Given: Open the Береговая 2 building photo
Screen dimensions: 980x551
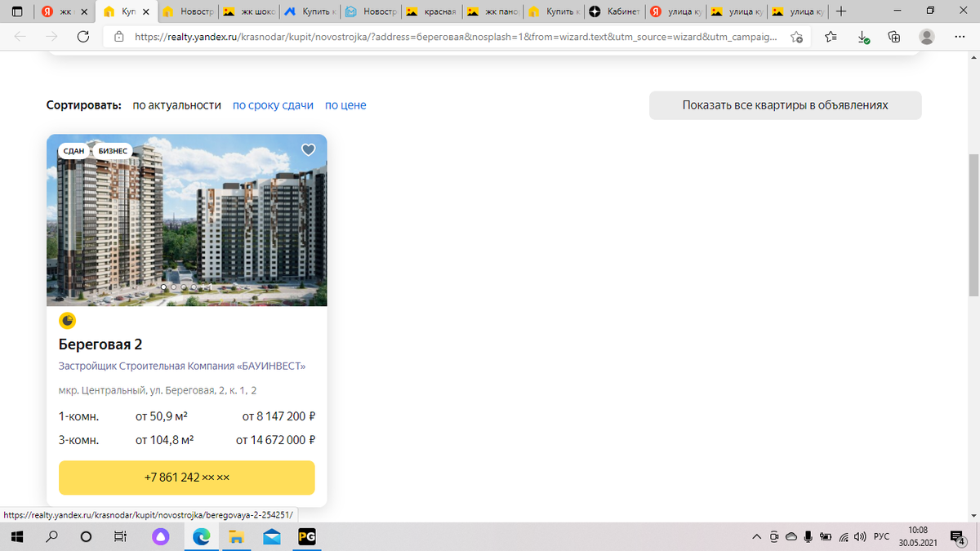Looking at the screenshot, I should click(187, 220).
